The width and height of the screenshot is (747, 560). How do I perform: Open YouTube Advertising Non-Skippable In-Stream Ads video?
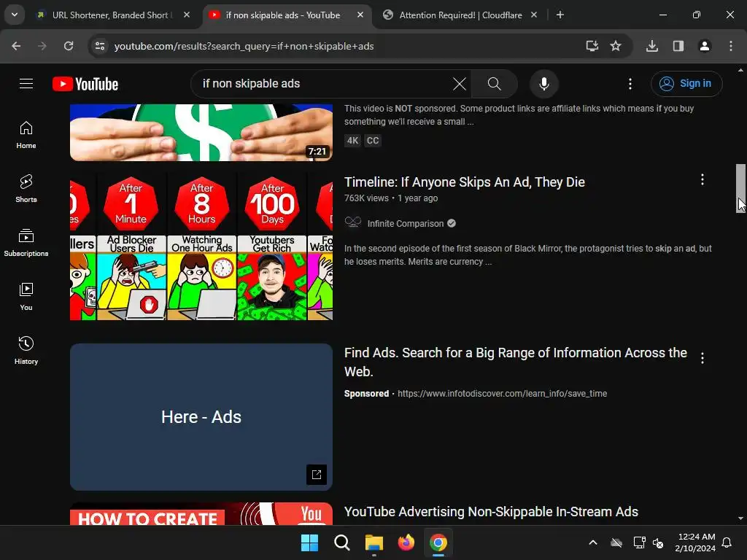click(x=491, y=512)
